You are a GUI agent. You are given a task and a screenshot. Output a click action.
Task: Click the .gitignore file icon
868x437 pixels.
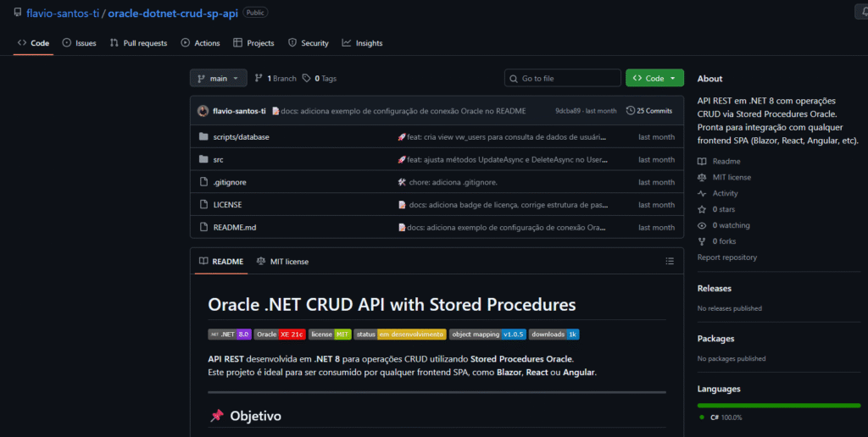203,182
